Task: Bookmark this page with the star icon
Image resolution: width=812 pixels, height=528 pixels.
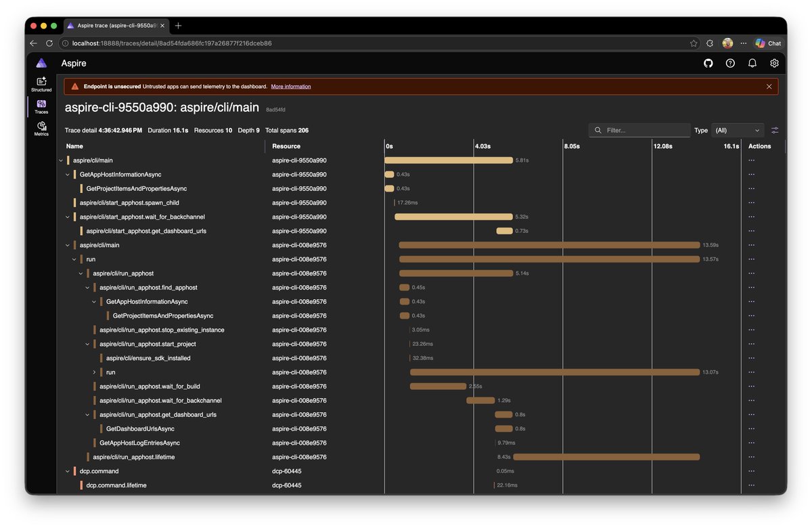Action: click(x=694, y=43)
